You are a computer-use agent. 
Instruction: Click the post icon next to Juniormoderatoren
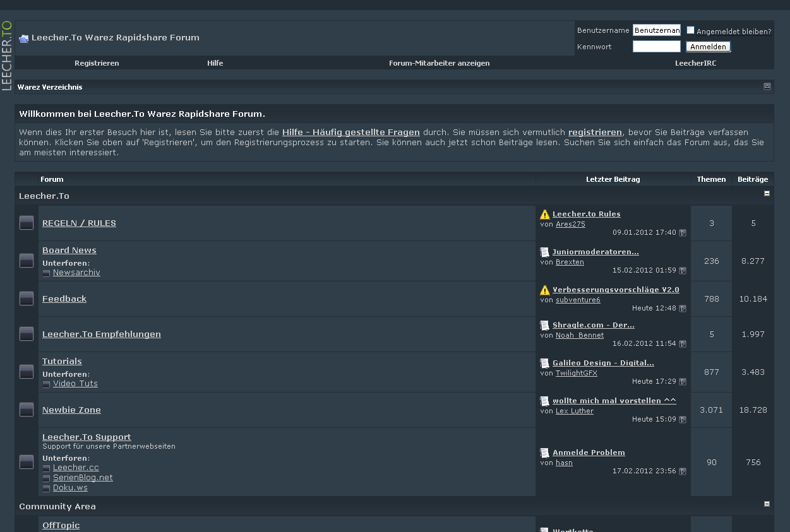[x=545, y=252]
